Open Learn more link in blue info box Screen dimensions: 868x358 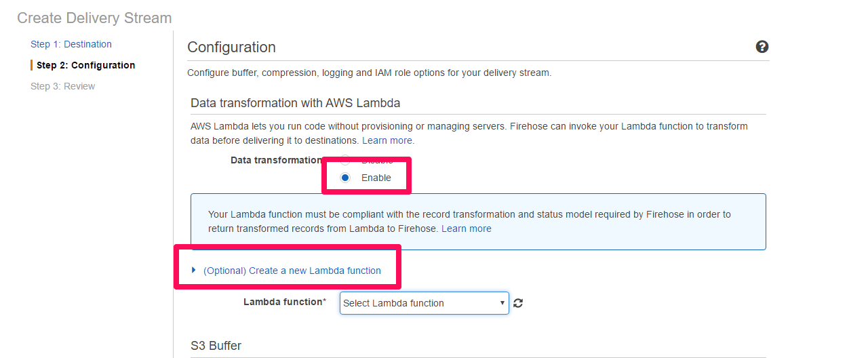pyautogui.click(x=467, y=228)
